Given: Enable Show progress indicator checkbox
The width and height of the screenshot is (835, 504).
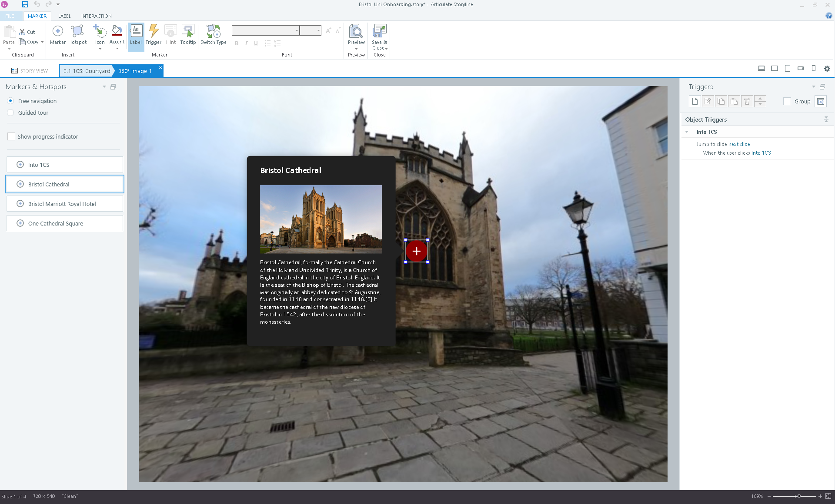Looking at the screenshot, I should (11, 136).
